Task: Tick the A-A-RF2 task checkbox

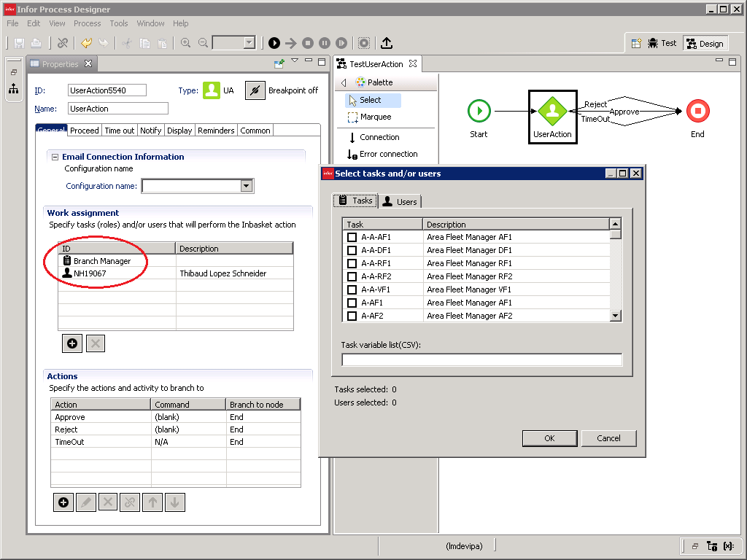Action: [x=352, y=276]
